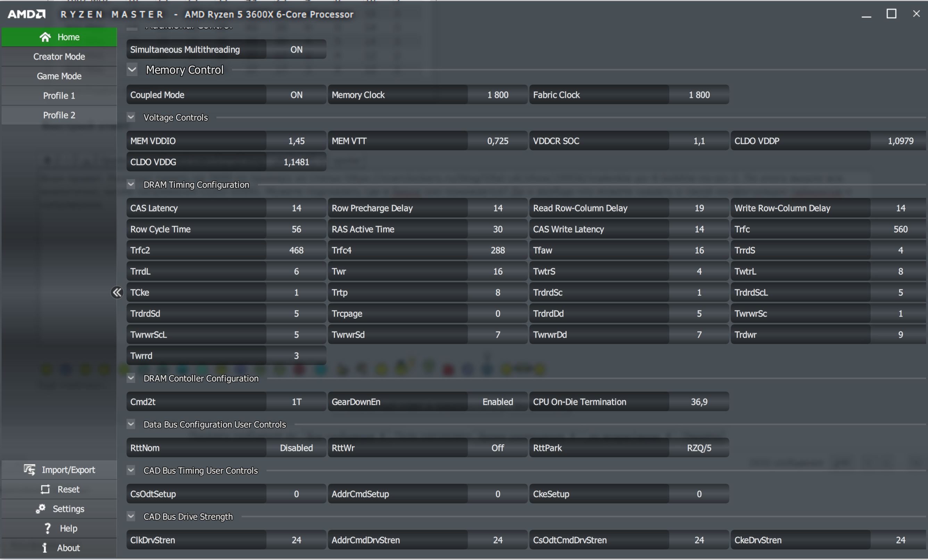Viewport: 928px width, 560px height.
Task: Open the Profile 1 tab
Action: point(59,96)
